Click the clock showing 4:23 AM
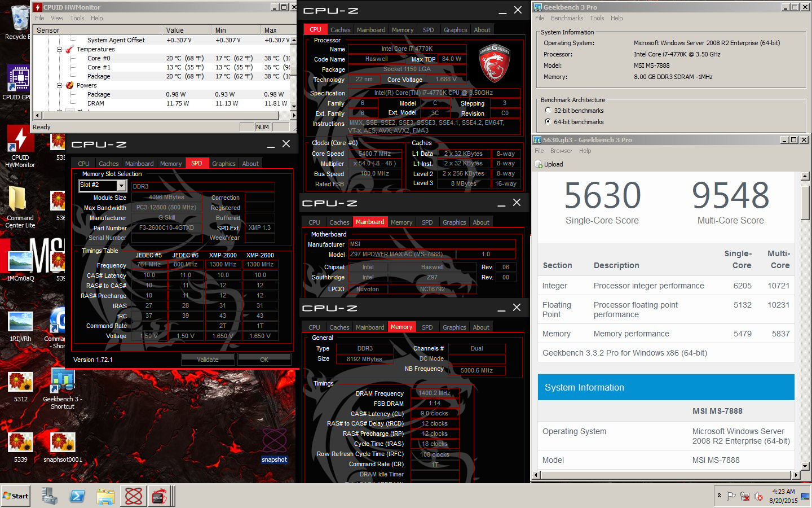The image size is (812, 508). (x=783, y=492)
